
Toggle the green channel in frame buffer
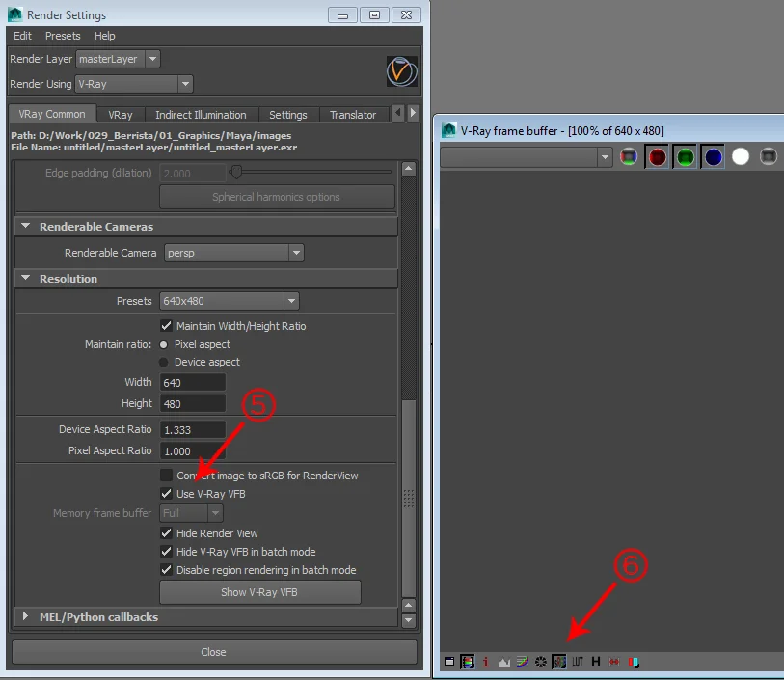(x=685, y=157)
